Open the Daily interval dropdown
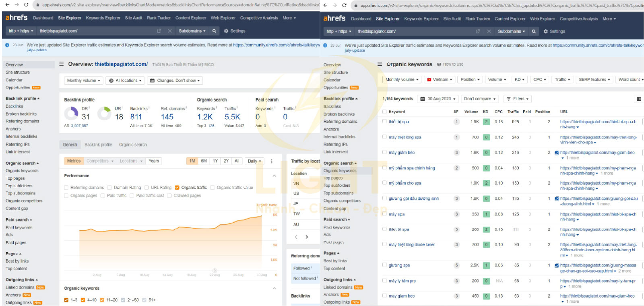Image resolution: width=644 pixels, height=306 pixels. (x=254, y=161)
